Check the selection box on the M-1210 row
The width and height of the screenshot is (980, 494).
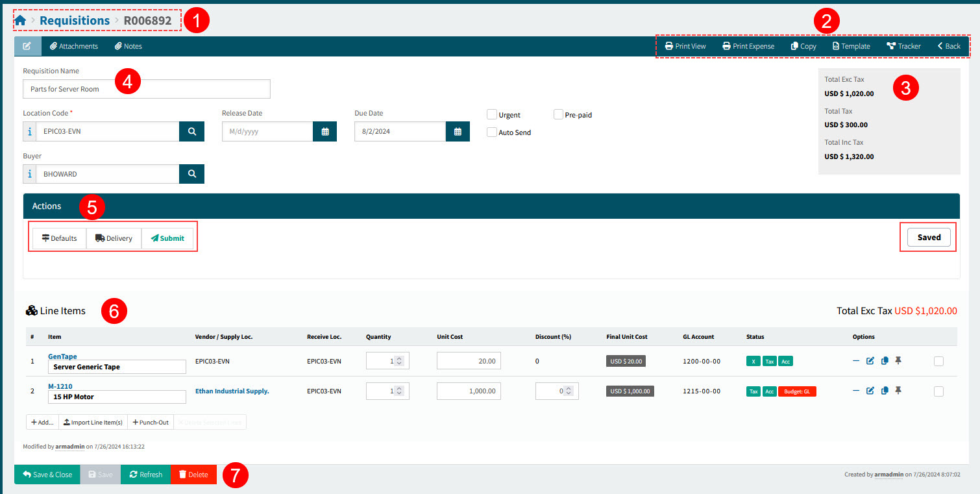(939, 390)
